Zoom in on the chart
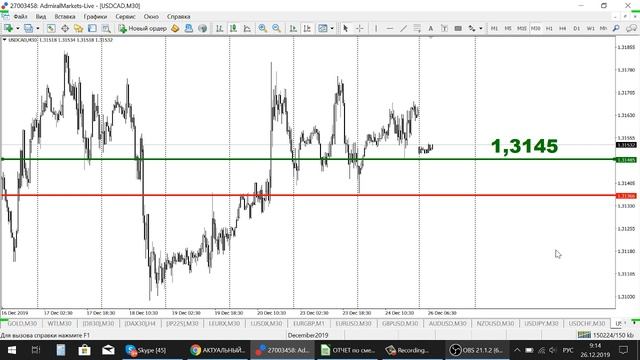The height and width of the screenshot is (360, 640). [x=262, y=28]
